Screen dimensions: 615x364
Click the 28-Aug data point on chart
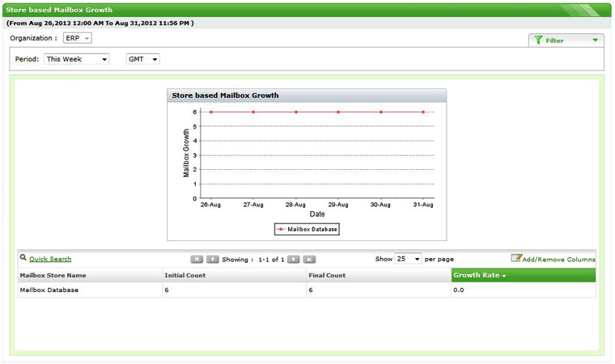pyautogui.click(x=296, y=112)
